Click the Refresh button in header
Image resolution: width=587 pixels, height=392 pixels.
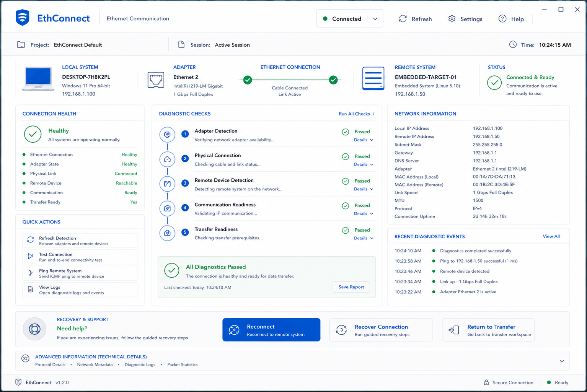pyautogui.click(x=415, y=19)
